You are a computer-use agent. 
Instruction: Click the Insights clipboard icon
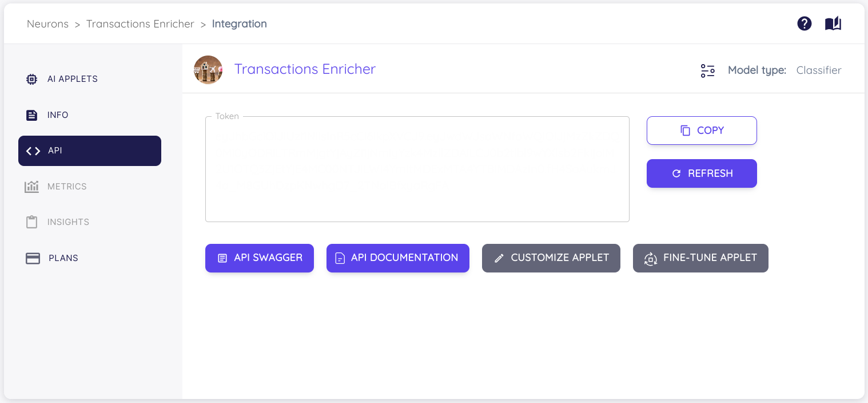point(32,222)
